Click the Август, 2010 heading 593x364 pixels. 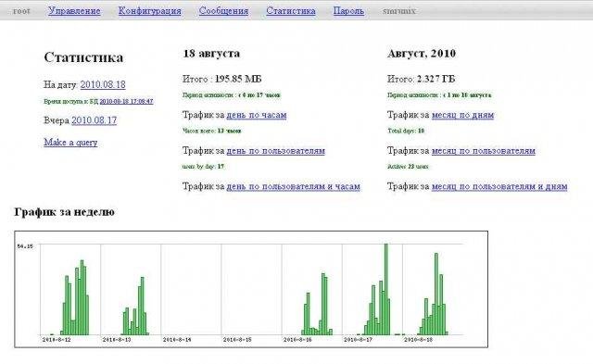point(422,54)
